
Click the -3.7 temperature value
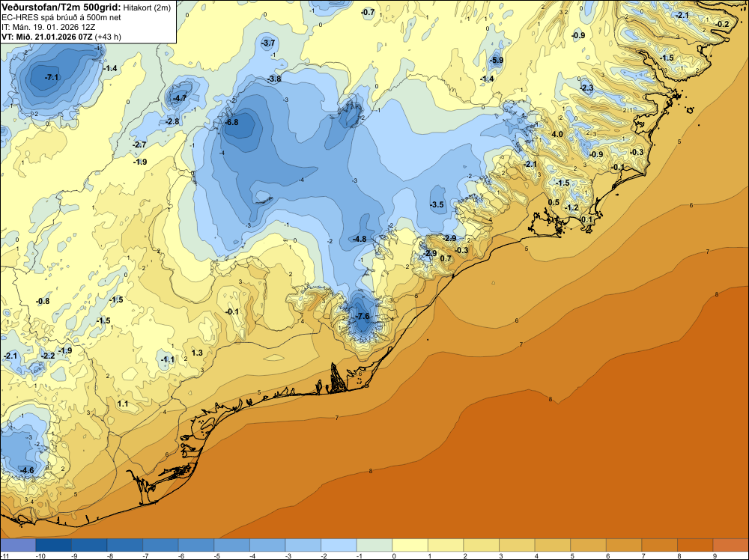pos(268,43)
